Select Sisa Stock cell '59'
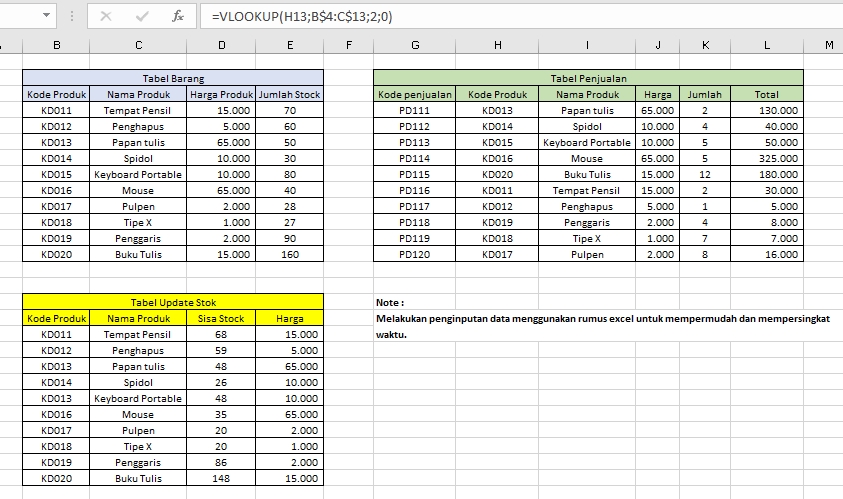The image size is (843, 499). coord(221,351)
